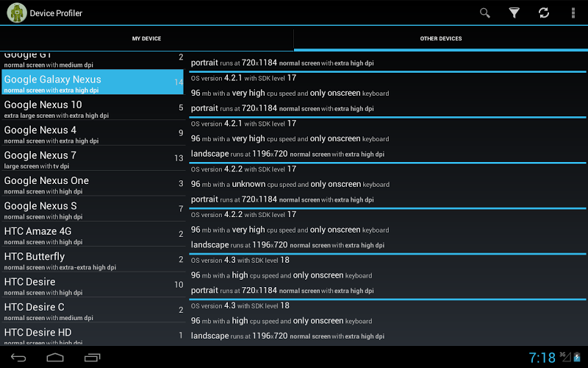Open the overflow menu (three dots)
Screen dimensions: 588x368
[573, 13]
